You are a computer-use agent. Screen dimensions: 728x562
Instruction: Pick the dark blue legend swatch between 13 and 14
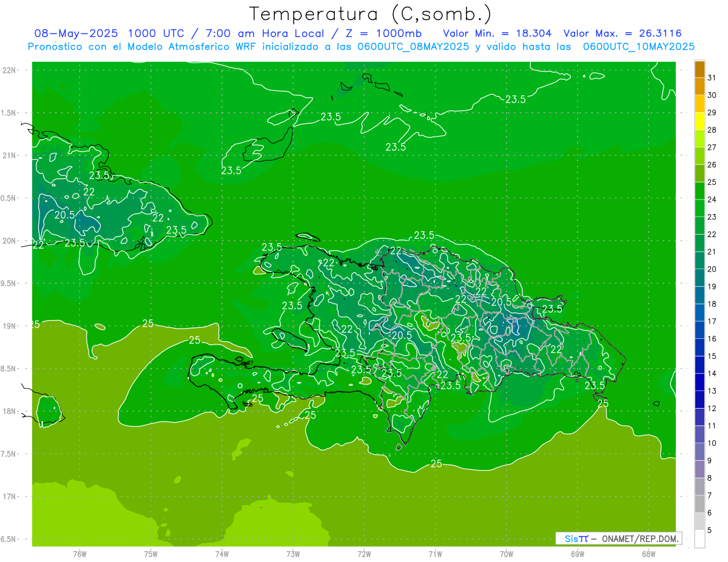pyautogui.click(x=699, y=382)
